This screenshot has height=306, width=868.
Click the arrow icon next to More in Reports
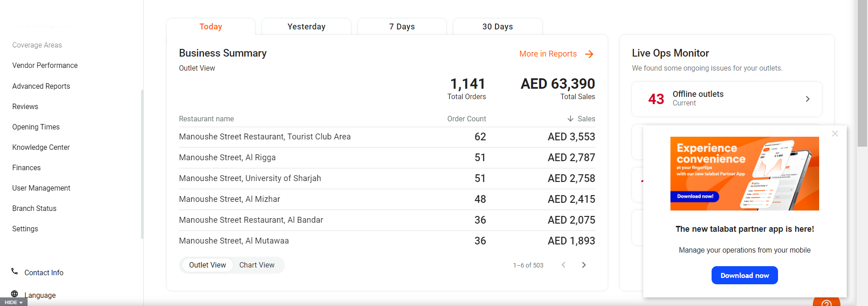pyautogui.click(x=589, y=54)
